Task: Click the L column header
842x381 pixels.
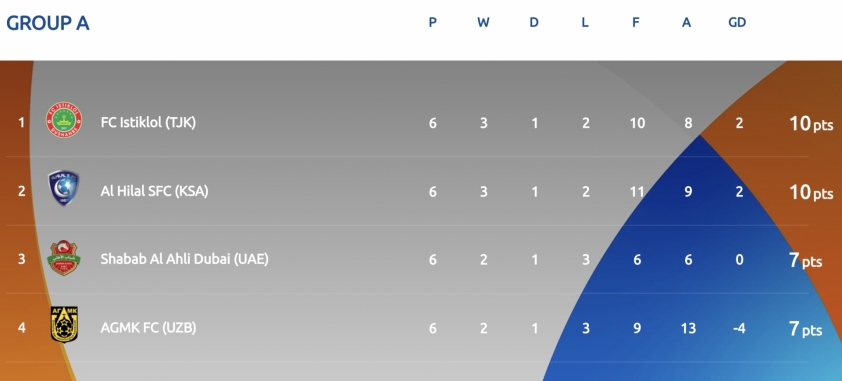Action: (x=585, y=23)
